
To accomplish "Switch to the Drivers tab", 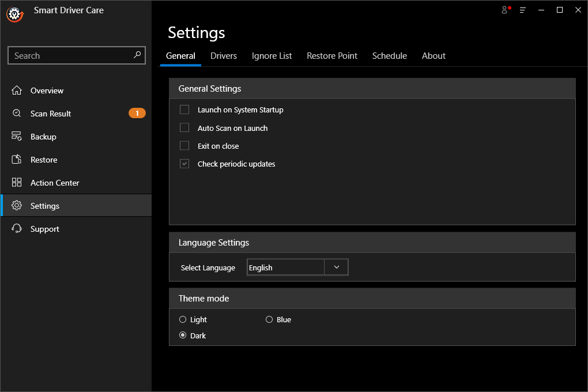I will tap(223, 55).
